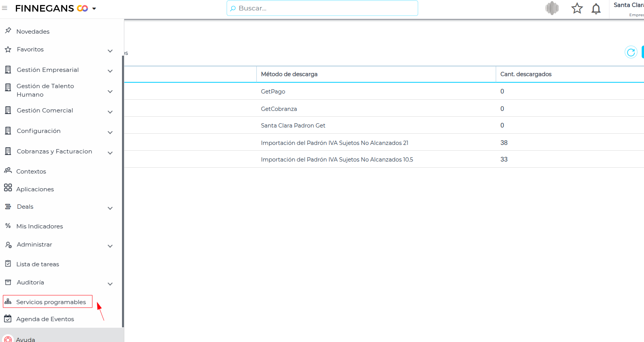Viewport: 644px width, 342px height.
Task: Expand the Favoritos chevron
Action: coord(110,51)
